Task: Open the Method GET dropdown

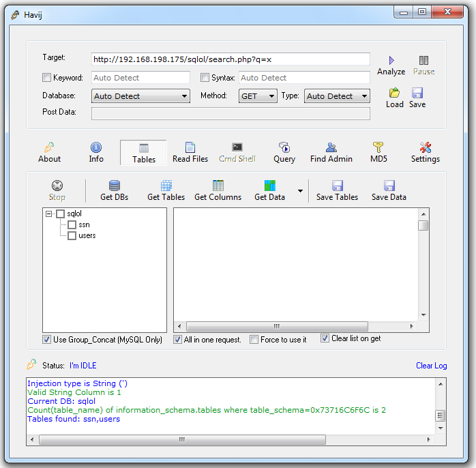Action: pos(258,96)
